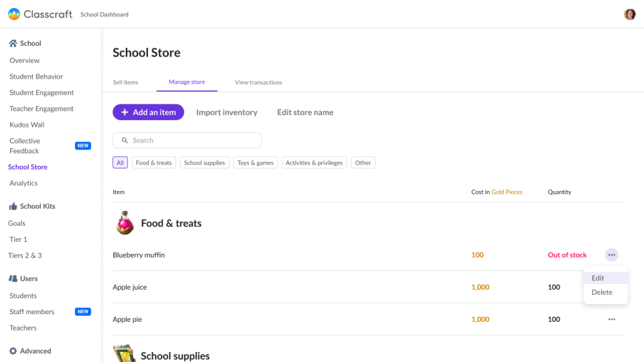Click the plus icon on Add an item
The width and height of the screenshot is (644, 362).
coord(125,112)
